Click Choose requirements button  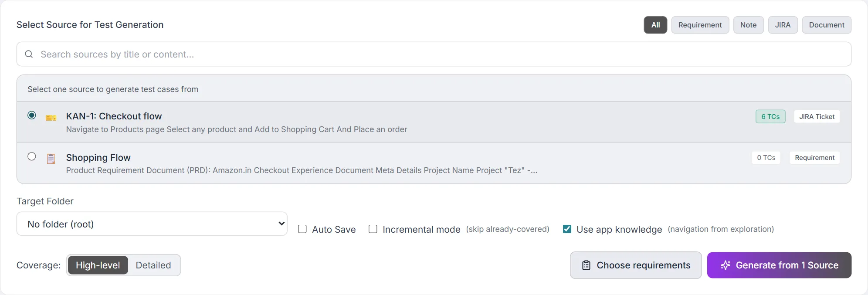tap(636, 265)
